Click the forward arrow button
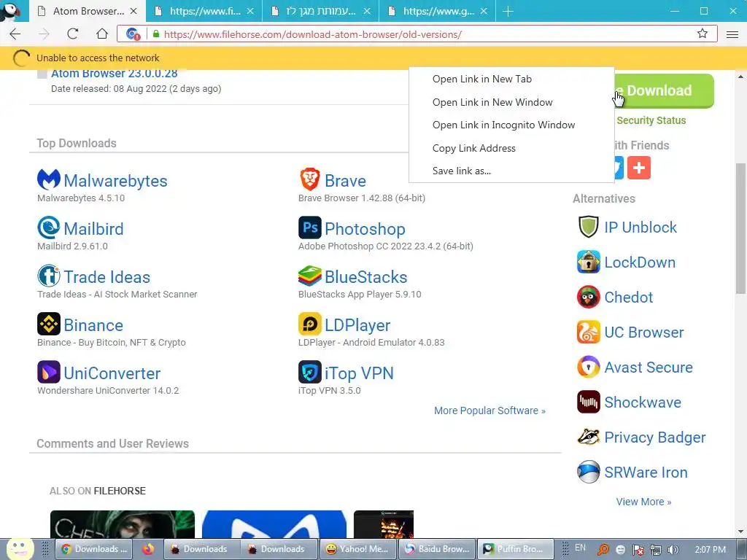 (x=44, y=34)
